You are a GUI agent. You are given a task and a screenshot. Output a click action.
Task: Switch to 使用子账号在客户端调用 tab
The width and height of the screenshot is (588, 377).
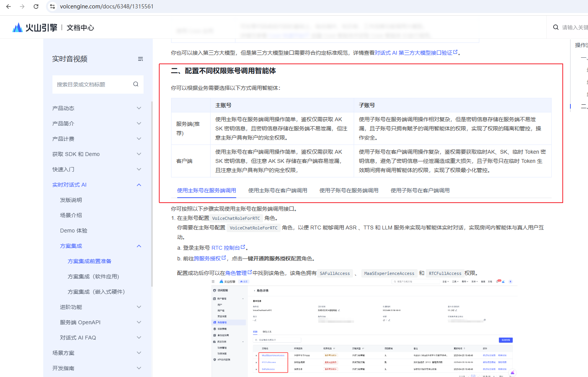[x=420, y=190]
